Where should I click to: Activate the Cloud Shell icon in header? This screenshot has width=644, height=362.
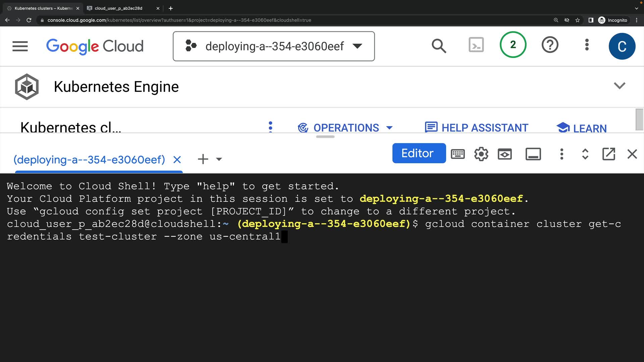click(x=476, y=45)
